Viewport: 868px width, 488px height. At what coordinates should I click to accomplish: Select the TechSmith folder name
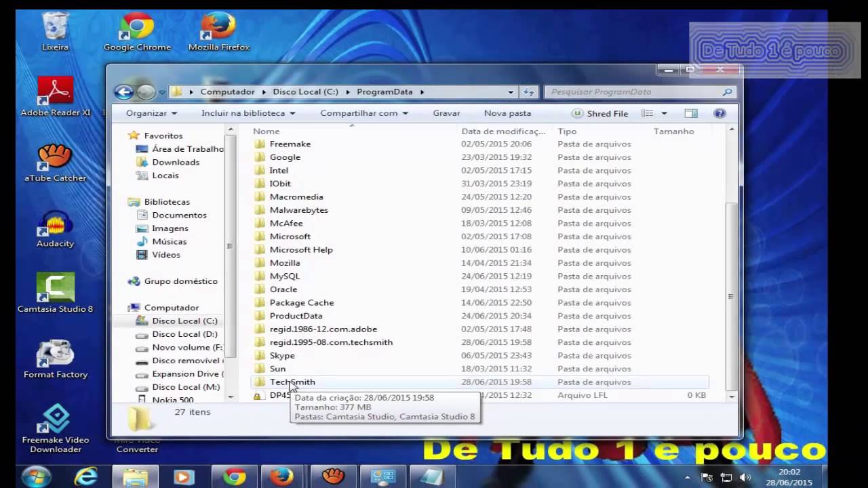click(292, 382)
